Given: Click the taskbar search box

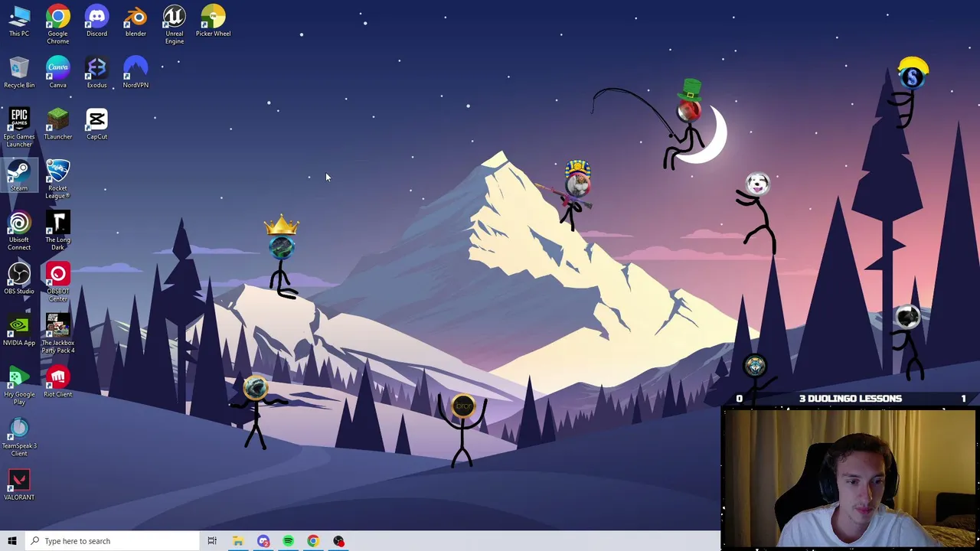Looking at the screenshot, I should point(112,541).
